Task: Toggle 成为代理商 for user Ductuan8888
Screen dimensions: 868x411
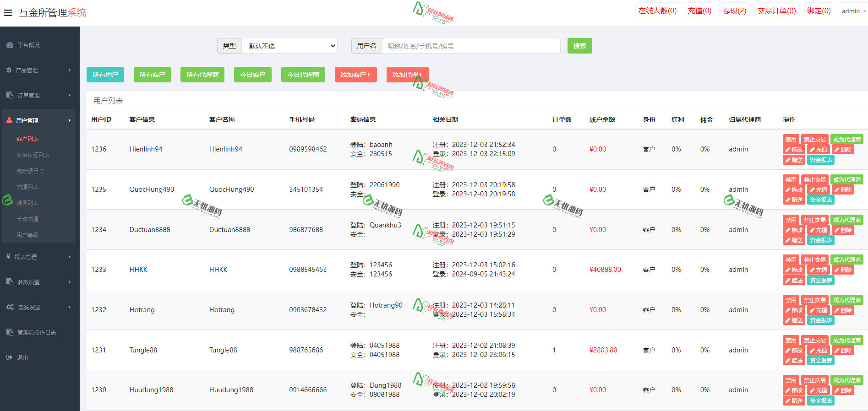Action: 846,220
